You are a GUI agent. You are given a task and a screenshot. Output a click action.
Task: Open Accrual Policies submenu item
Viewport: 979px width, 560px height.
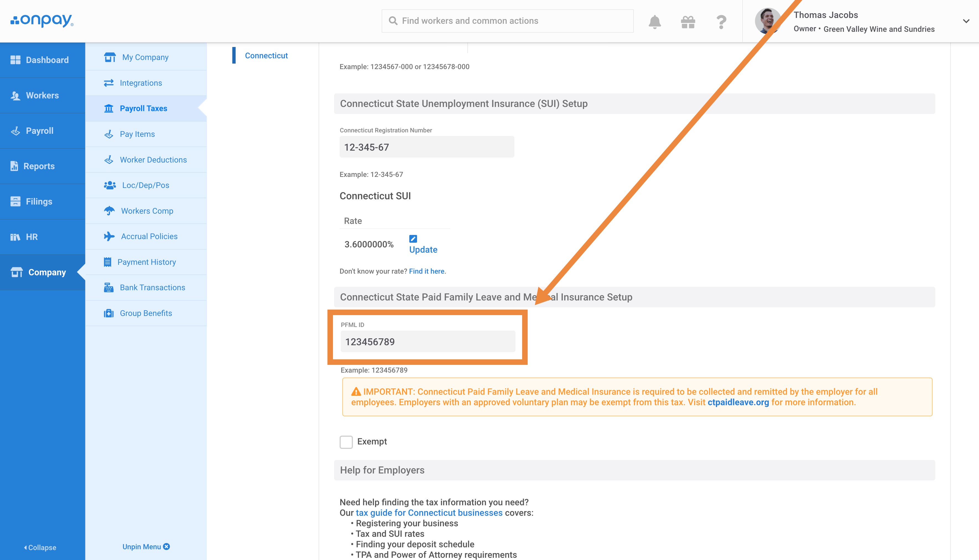146,236
